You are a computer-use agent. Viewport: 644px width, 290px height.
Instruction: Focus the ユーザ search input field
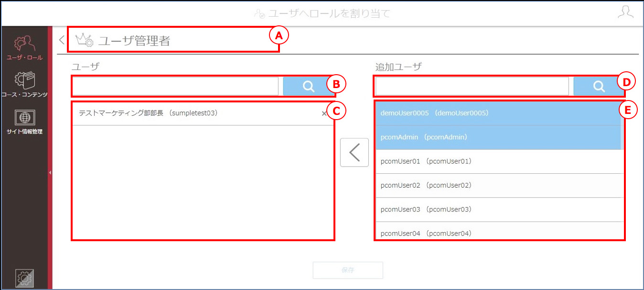click(x=175, y=86)
